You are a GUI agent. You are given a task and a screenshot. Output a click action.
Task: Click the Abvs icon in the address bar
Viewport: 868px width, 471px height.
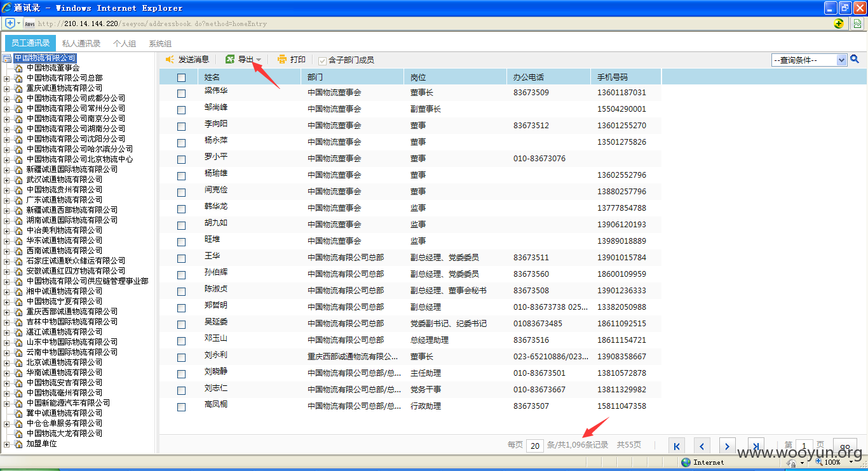(29, 23)
